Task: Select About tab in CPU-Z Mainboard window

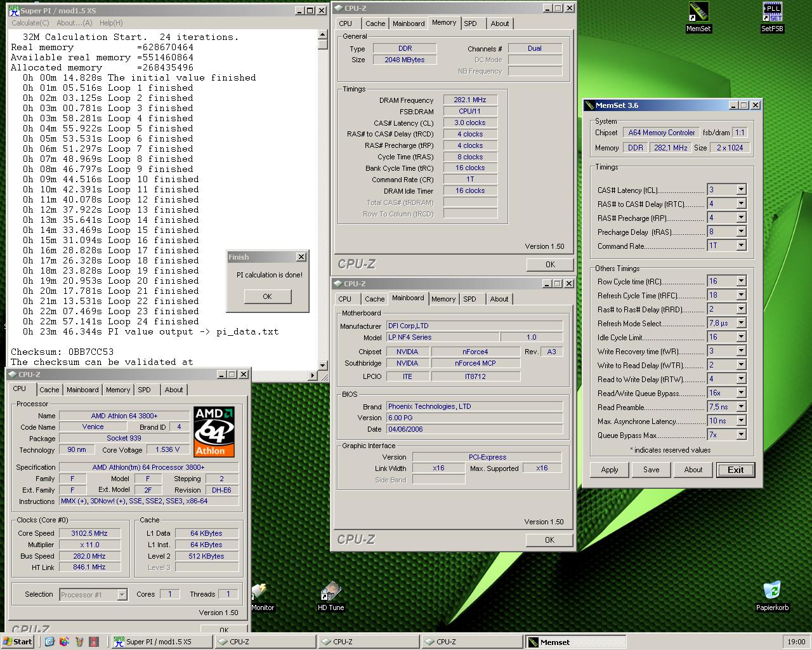Action: click(x=499, y=299)
